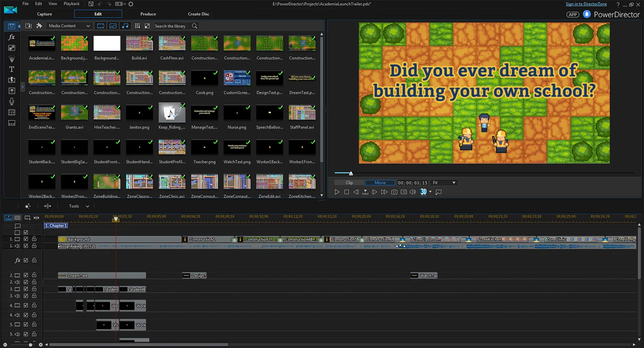The width and height of the screenshot is (644, 348).
Task: Open the 3D mode dropdown arrow
Action: [x=430, y=192]
